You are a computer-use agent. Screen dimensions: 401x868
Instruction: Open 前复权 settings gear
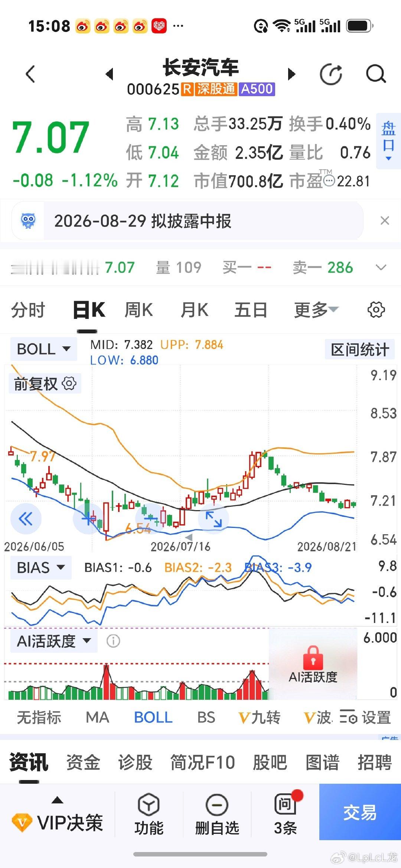69,383
